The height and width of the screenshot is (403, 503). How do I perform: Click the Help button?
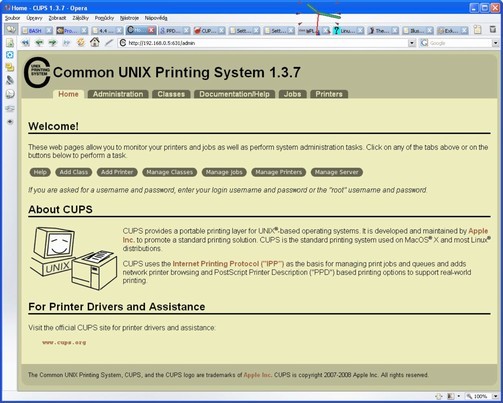tap(40, 172)
